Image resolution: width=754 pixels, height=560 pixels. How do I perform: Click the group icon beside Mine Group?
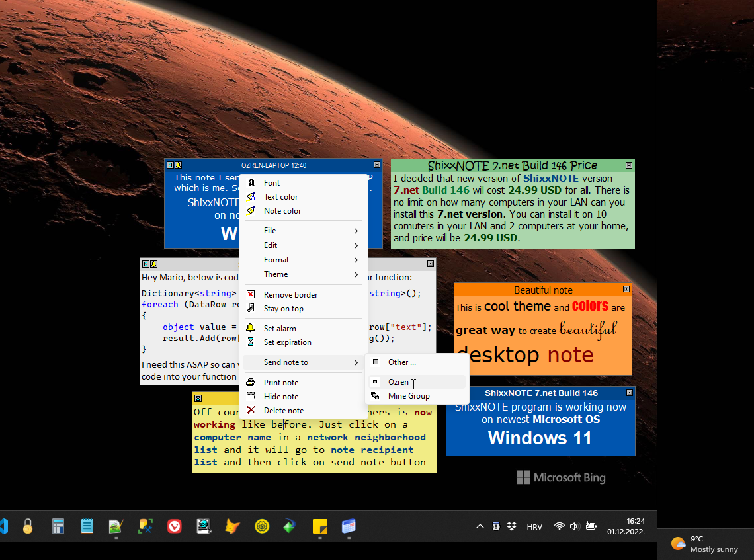(x=375, y=395)
